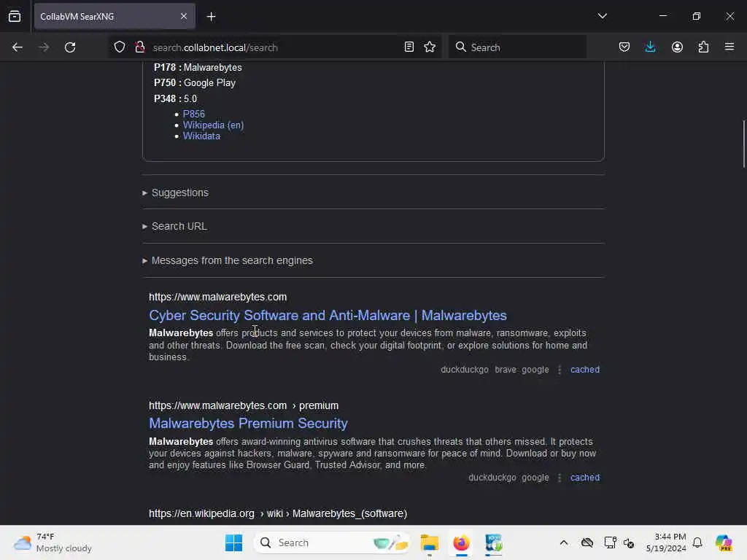747x560 pixels.
Task: Expand Messages from the search engines
Action: tap(228, 260)
